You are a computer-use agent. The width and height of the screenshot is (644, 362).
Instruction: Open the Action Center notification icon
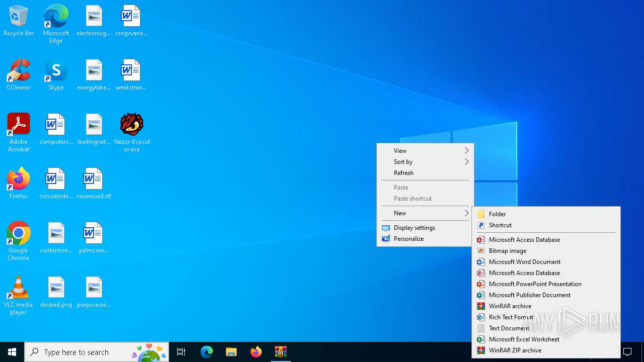pyautogui.click(x=627, y=352)
